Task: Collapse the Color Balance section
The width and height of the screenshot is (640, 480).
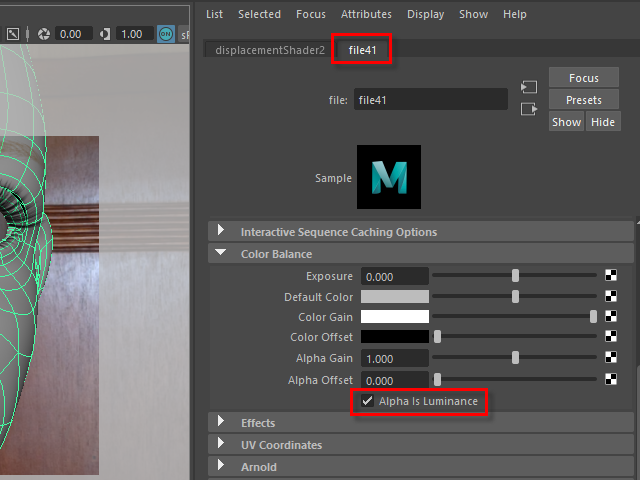Action: coord(221,254)
